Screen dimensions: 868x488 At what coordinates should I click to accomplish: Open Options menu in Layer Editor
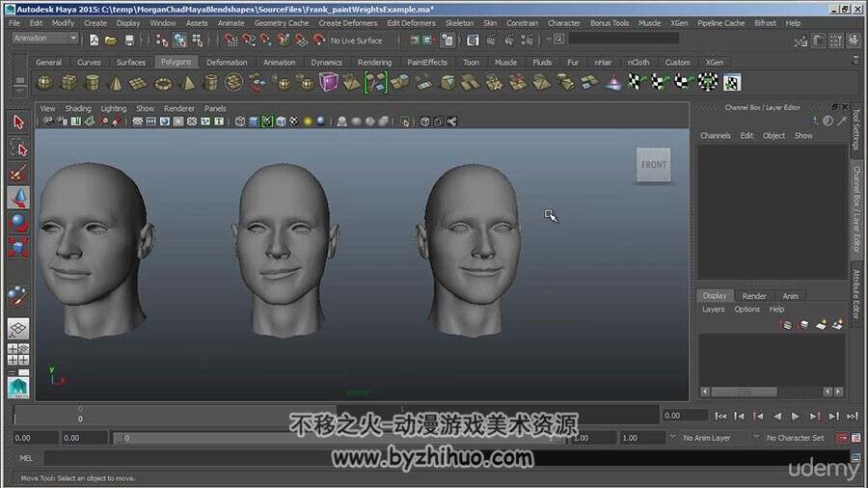point(746,310)
